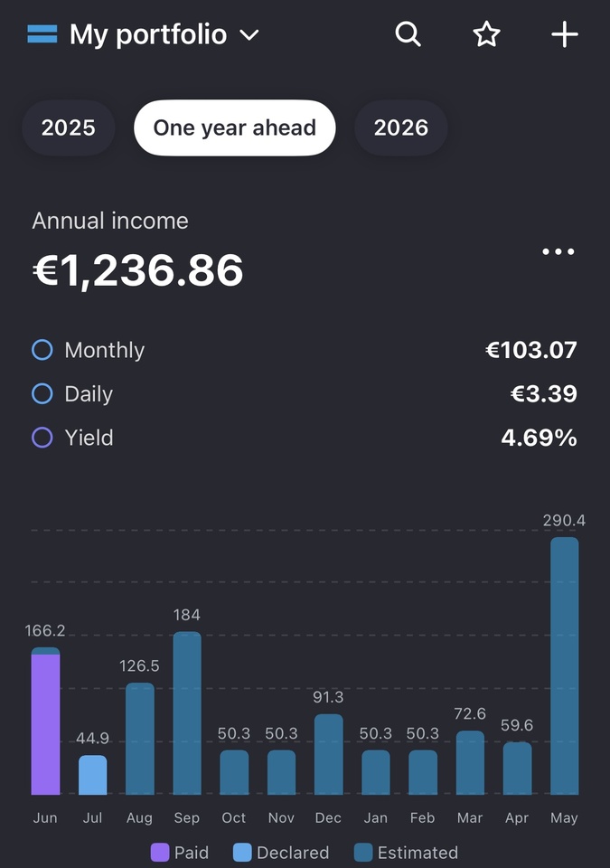Open the My portfolio title selector
This screenshot has width=610, height=868.
[x=148, y=34]
